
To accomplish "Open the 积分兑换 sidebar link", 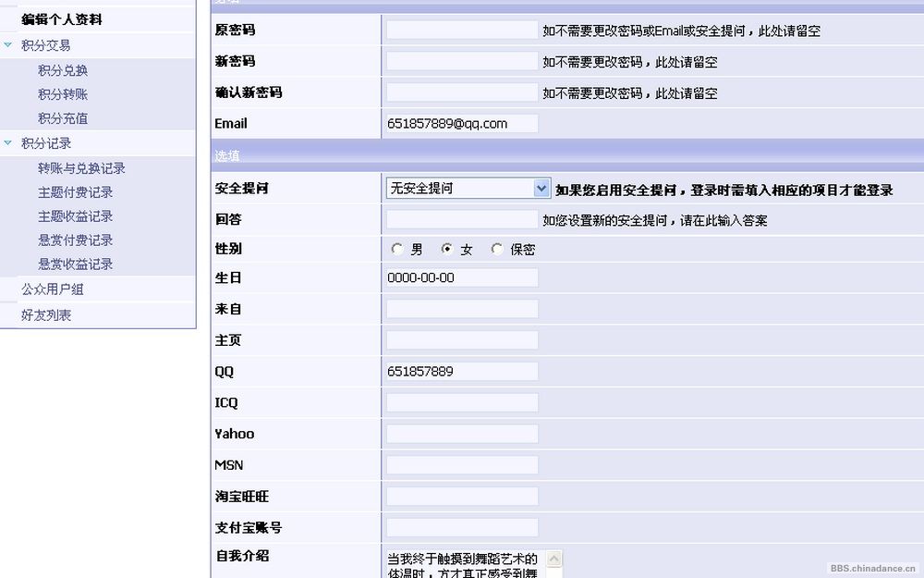I will 63,70.
